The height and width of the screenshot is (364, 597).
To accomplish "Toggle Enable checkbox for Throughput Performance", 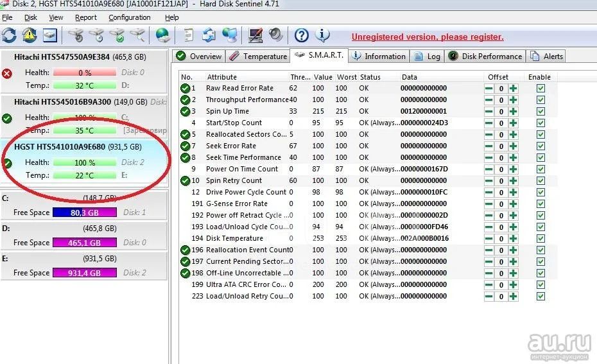I will (x=541, y=100).
